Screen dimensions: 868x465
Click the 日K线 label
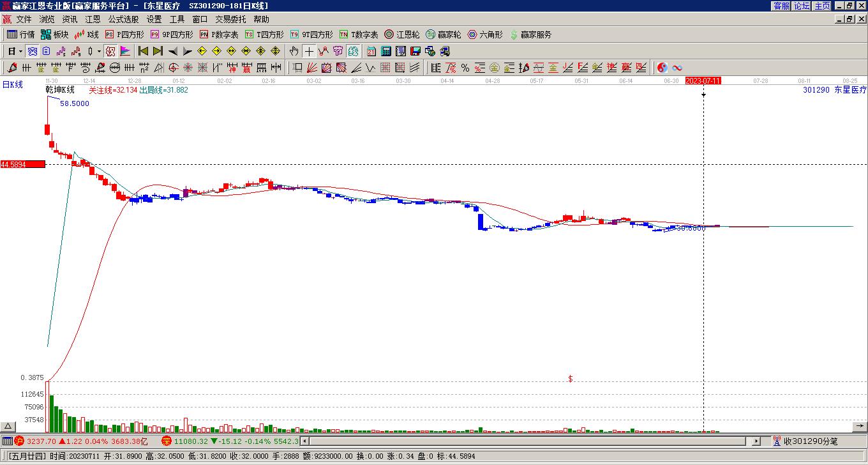pos(12,84)
